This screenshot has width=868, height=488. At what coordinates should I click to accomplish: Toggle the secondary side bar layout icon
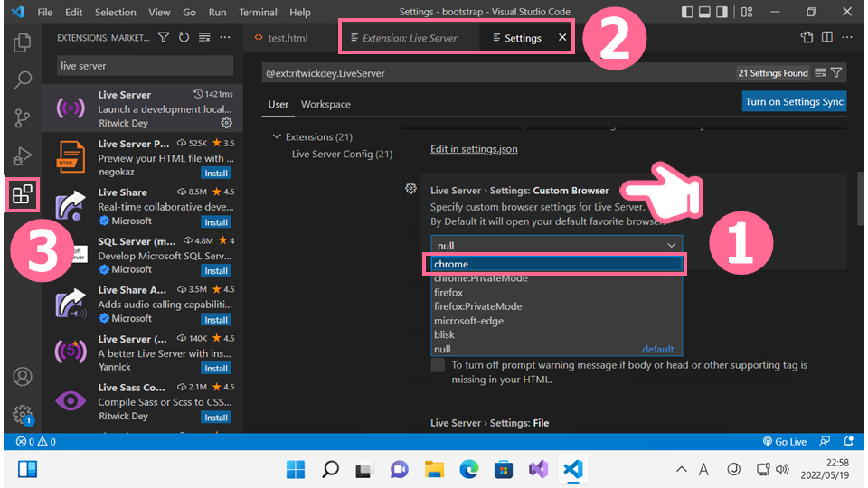click(x=722, y=12)
